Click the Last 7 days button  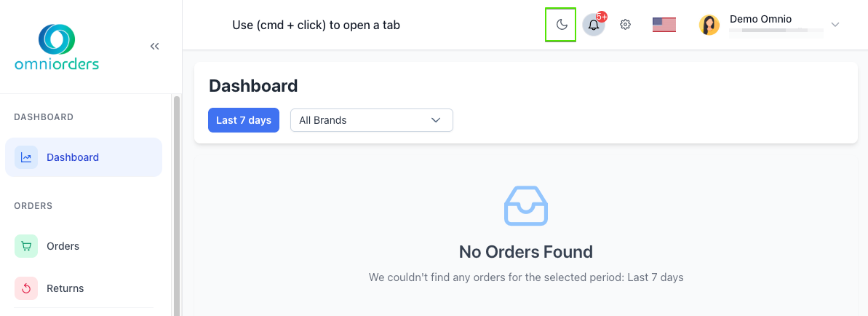[244, 120]
